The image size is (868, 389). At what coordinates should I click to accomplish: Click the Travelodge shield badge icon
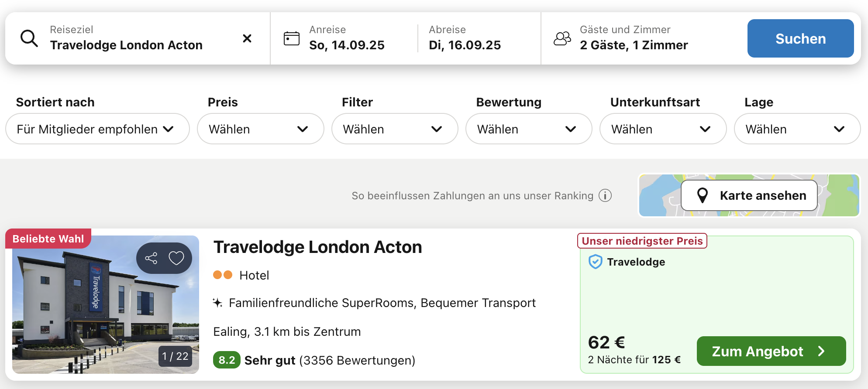click(596, 262)
